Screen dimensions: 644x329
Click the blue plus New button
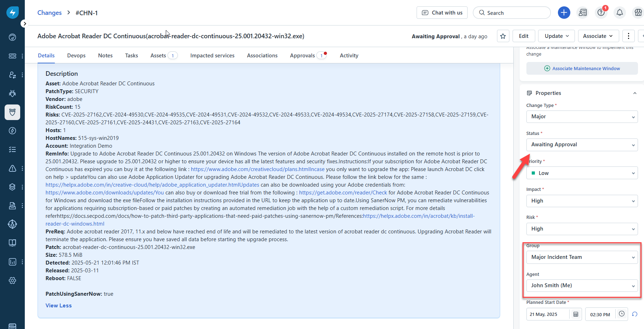564,13
